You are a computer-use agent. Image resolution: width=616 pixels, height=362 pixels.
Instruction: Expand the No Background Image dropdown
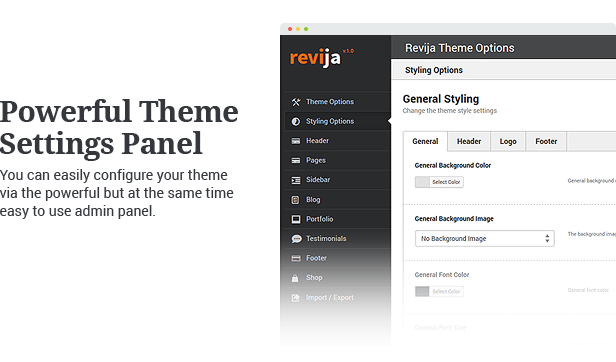pyautogui.click(x=484, y=239)
